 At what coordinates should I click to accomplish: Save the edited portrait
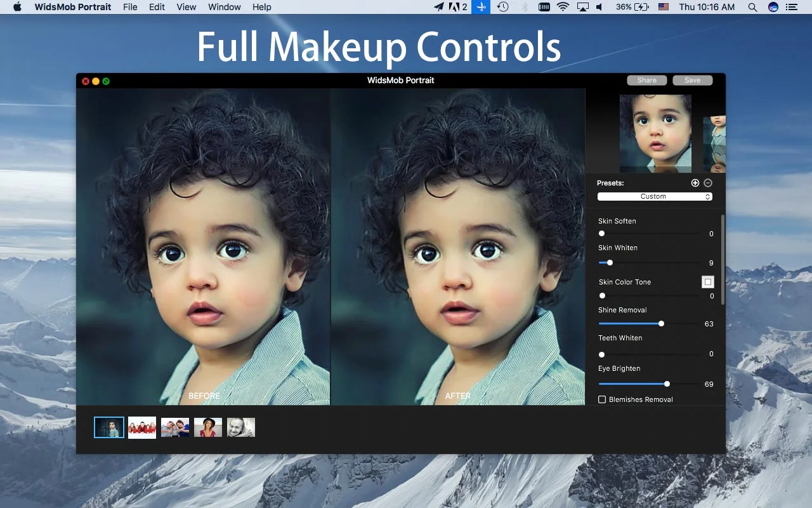[693, 80]
